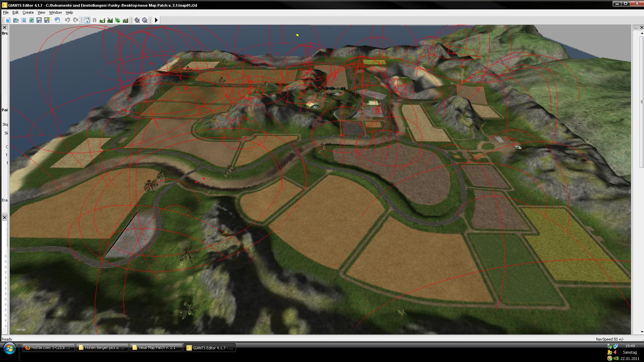Screen dimensions: 644x362
Task: Select the terrain foliage paint icon
Action: pyautogui.click(x=118, y=20)
